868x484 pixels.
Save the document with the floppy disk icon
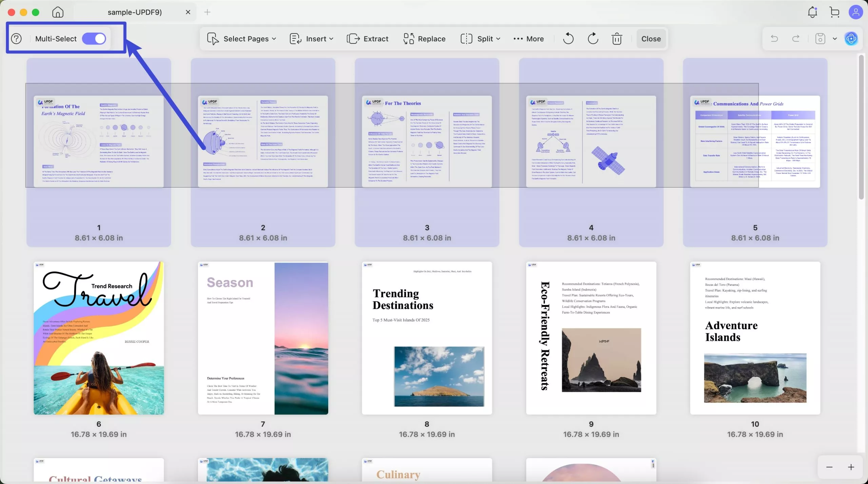[x=819, y=39]
